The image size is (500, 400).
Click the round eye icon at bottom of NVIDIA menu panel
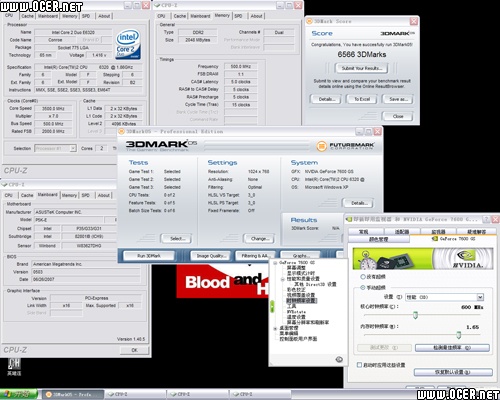pos(339,359)
